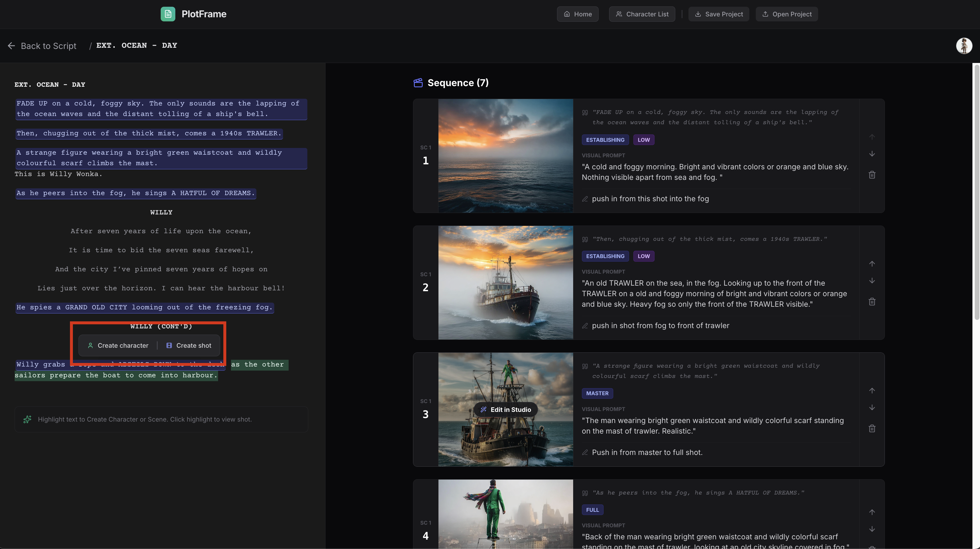The height and width of the screenshot is (549, 980).
Task: Click the PlotFrame logo icon
Action: [168, 14]
